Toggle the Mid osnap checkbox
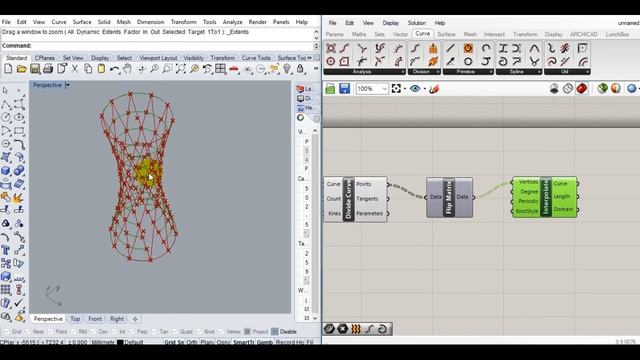640x360 pixels. [x=73, y=332]
